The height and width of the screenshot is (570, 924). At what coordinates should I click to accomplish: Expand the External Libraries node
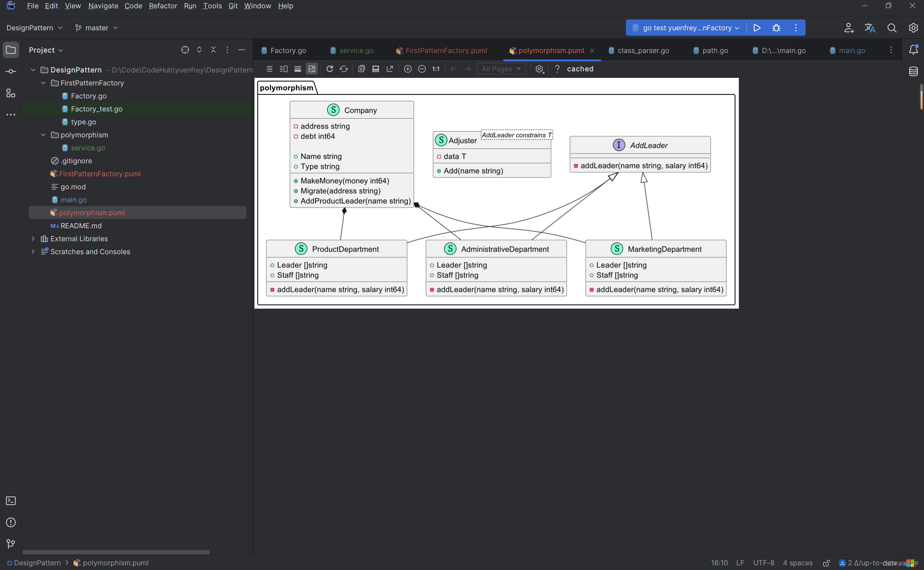tap(33, 239)
